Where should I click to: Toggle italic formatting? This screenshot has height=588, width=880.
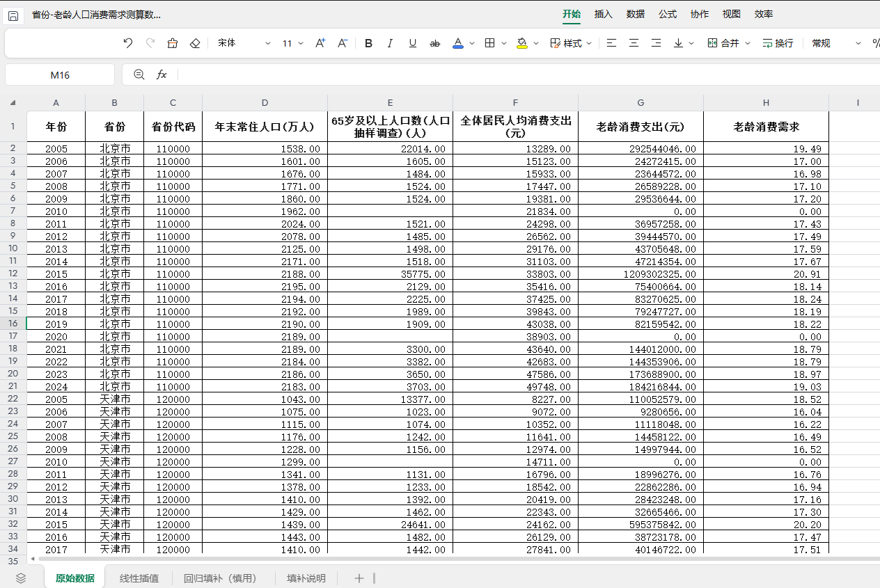pos(391,43)
